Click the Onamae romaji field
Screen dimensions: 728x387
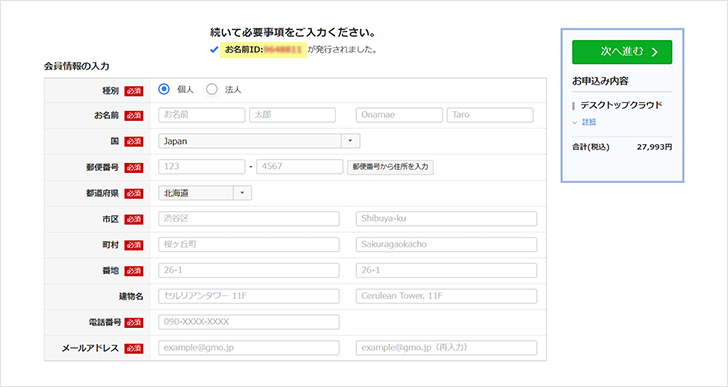[x=399, y=115]
